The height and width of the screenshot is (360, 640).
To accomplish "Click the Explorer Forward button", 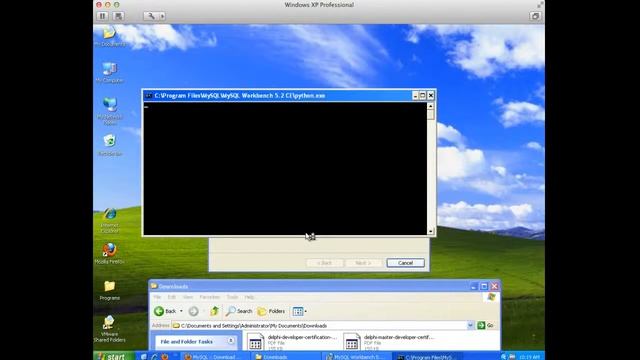I will tap(193, 311).
